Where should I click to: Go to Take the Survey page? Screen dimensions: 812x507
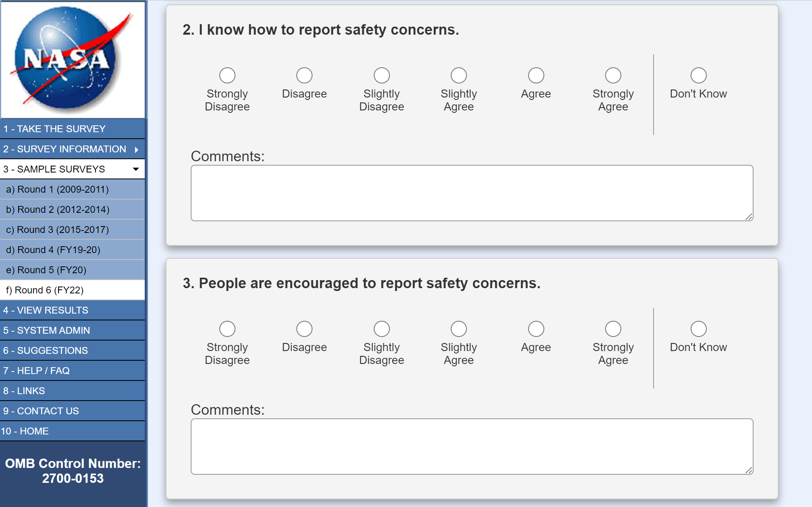(54, 129)
